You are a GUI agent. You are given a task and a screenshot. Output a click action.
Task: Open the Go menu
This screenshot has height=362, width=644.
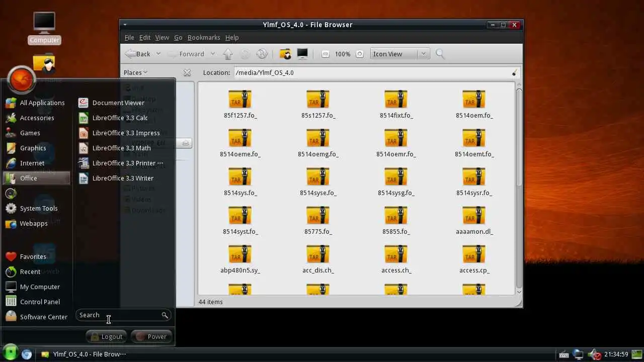pos(178,38)
